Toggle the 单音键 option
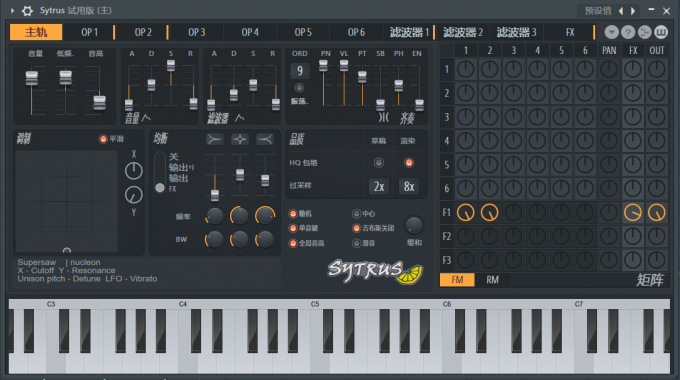Viewport: 680px width, 380px height. tap(293, 229)
